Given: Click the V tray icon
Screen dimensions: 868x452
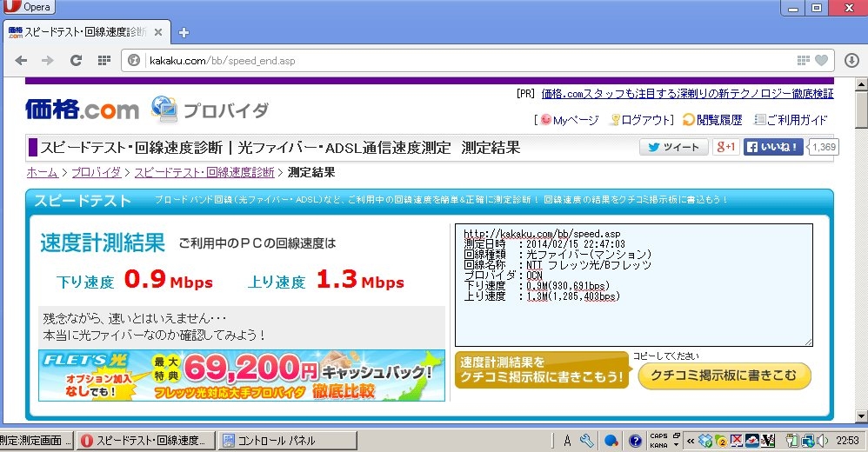Looking at the screenshot, I should pyautogui.click(x=768, y=441).
